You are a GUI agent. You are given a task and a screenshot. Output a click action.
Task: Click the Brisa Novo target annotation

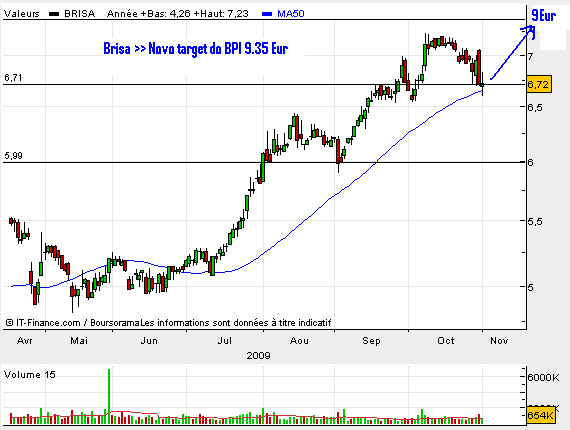click(196, 49)
